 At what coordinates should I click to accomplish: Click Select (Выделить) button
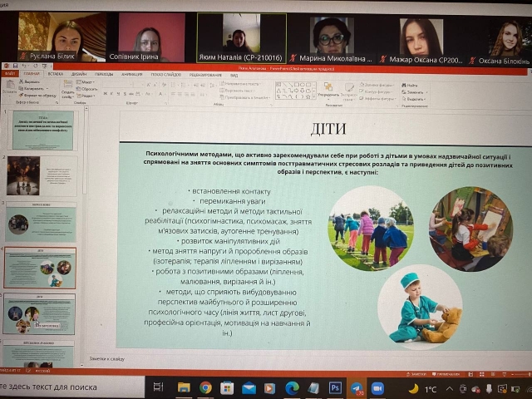coord(413,100)
